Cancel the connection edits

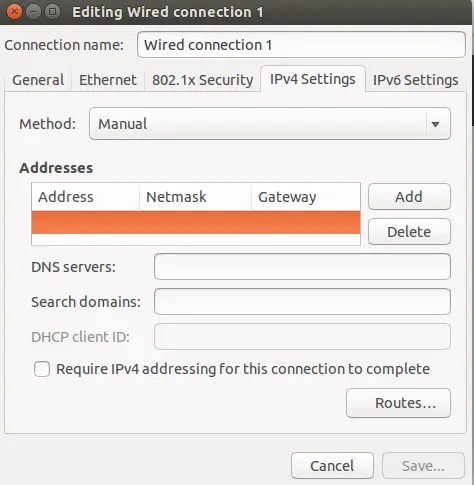click(x=332, y=466)
